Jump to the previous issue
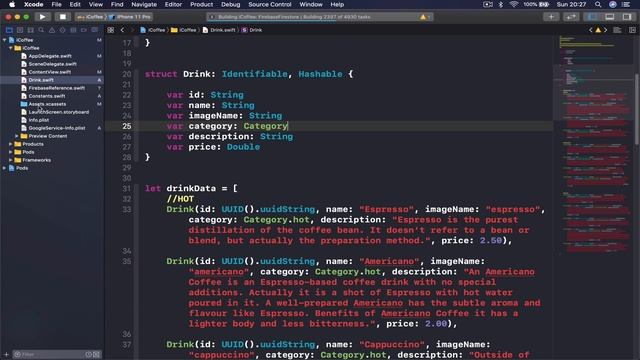The image size is (640, 360). (x=591, y=30)
